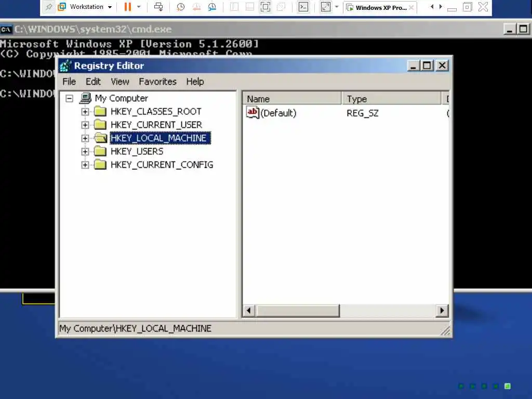Select HKEY_CURRENT_USER tree item
The height and width of the screenshot is (399, 532).
[x=156, y=125]
